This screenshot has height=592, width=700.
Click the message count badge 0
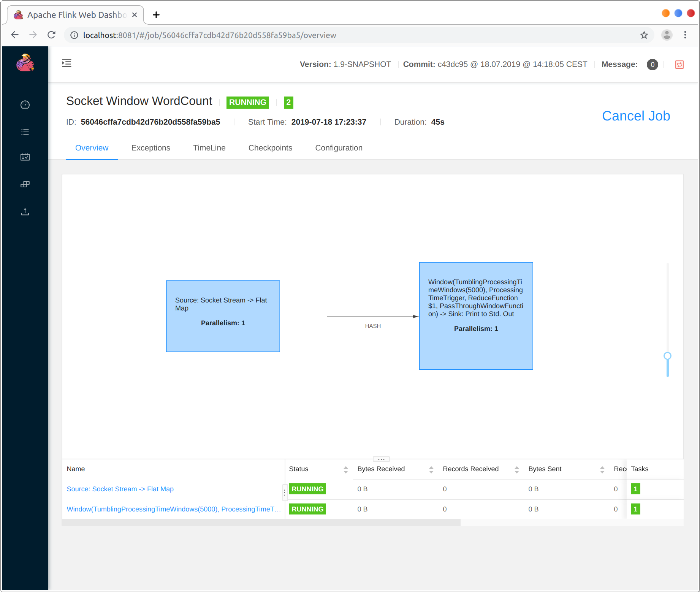pos(652,65)
